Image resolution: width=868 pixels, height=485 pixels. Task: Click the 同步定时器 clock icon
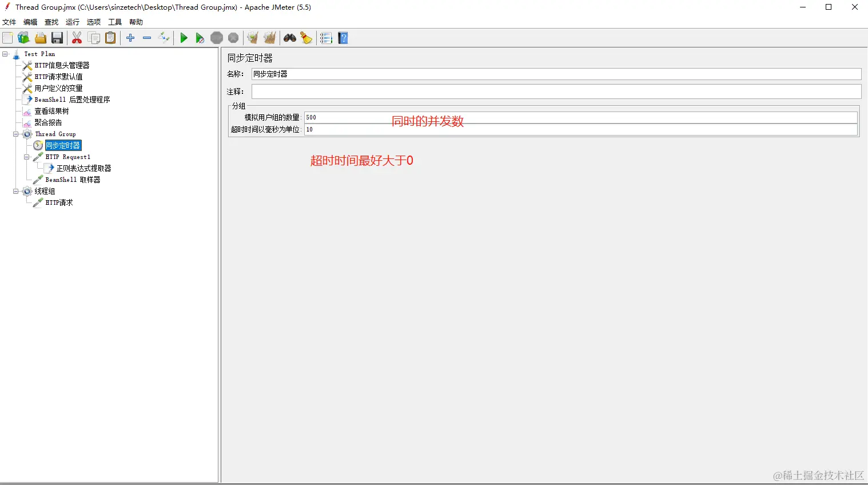click(38, 145)
